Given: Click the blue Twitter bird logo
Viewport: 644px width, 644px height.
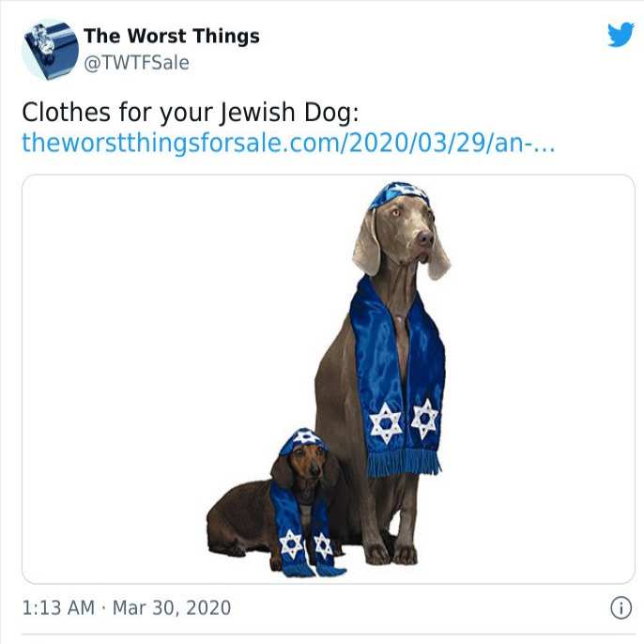Looking at the screenshot, I should [621, 35].
